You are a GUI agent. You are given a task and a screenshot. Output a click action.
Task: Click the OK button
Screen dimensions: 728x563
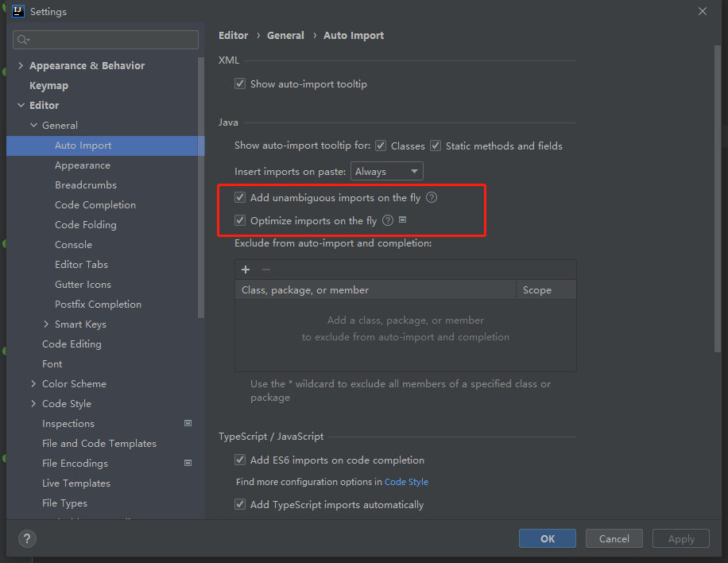(548, 538)
